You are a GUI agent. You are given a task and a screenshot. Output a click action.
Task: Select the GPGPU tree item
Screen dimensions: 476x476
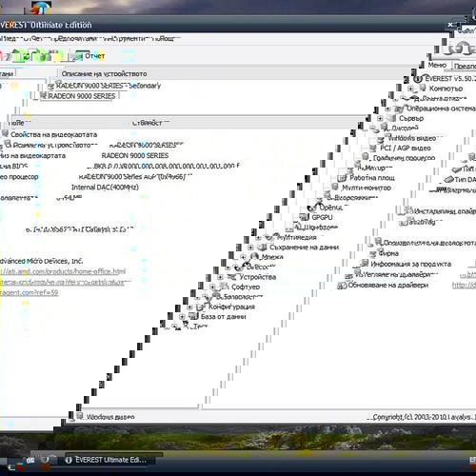point(322,217)
